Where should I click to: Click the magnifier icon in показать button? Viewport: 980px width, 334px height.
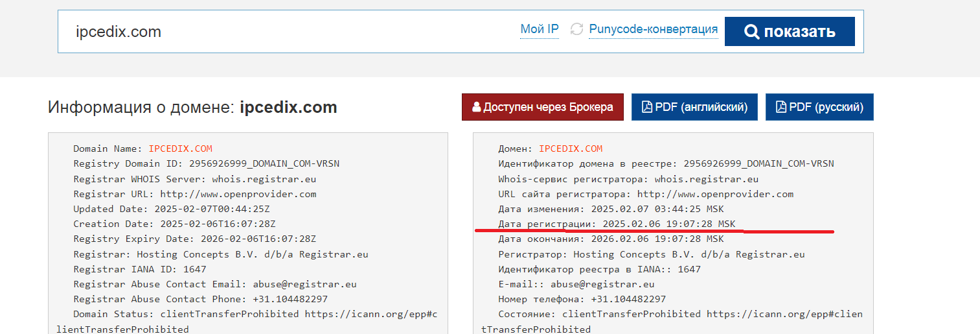[x=751, y=32]
